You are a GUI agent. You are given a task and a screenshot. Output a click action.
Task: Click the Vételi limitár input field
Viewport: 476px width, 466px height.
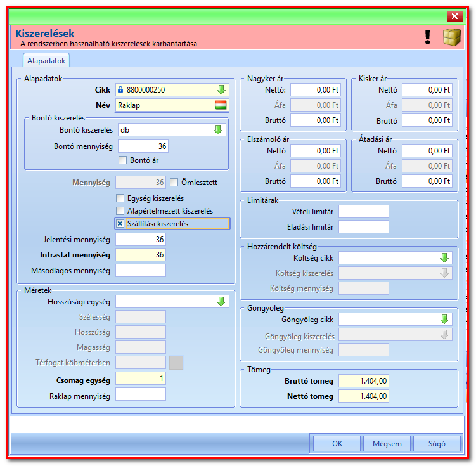click(x=363, y=211)
